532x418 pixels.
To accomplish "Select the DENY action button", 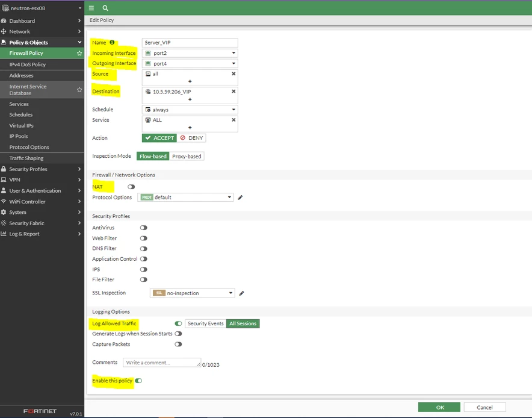I will point(191,138).
